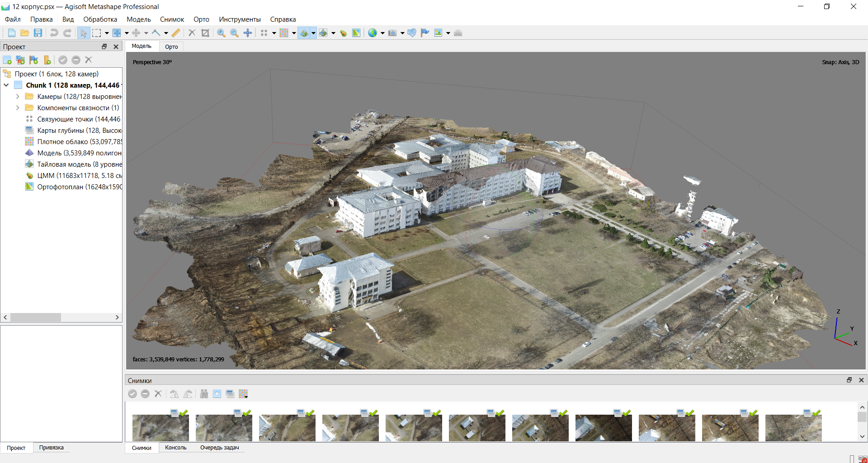Switch to the Орто tab

point(171,47)
